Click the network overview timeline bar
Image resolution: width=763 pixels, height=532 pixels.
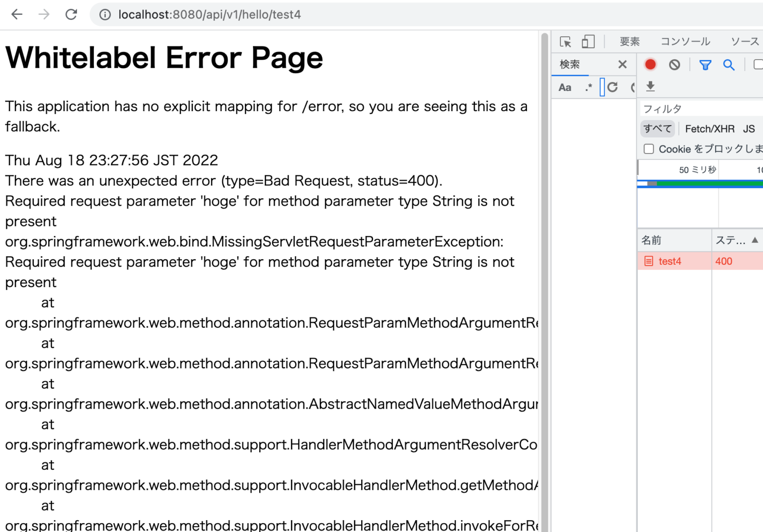[x=695, y=183]
